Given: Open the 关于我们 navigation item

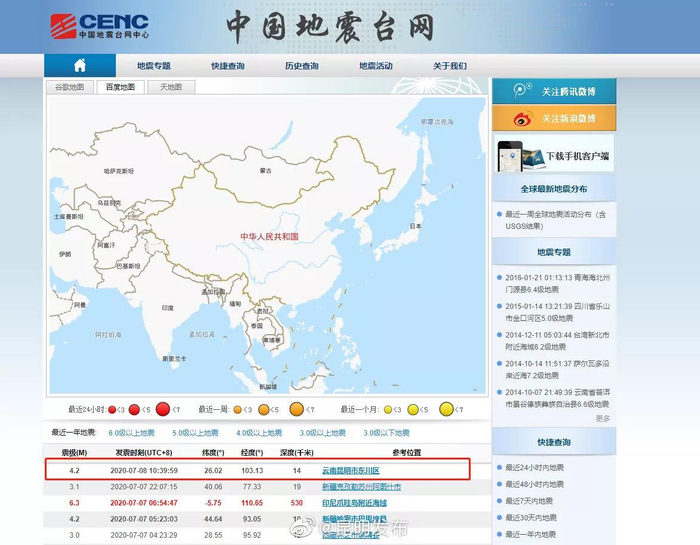Looking at the screenshot, I should 450,66.
